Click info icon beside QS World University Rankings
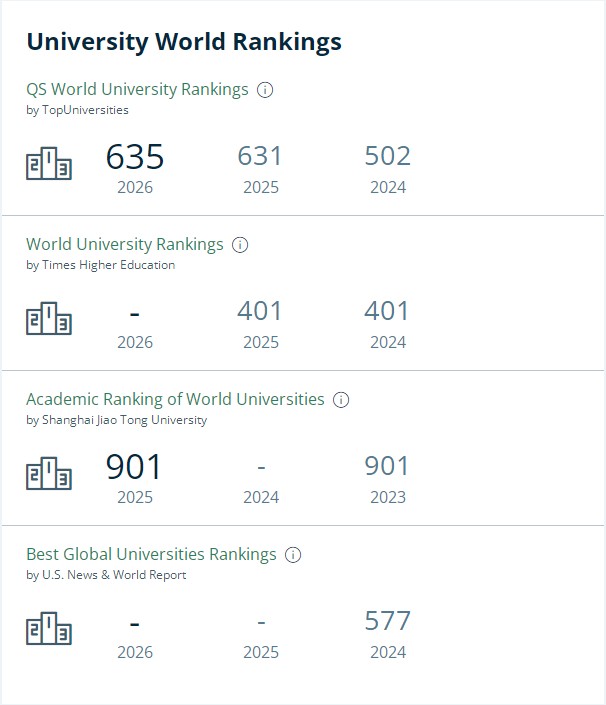This screenshot has width=606, height=705. 265,90
